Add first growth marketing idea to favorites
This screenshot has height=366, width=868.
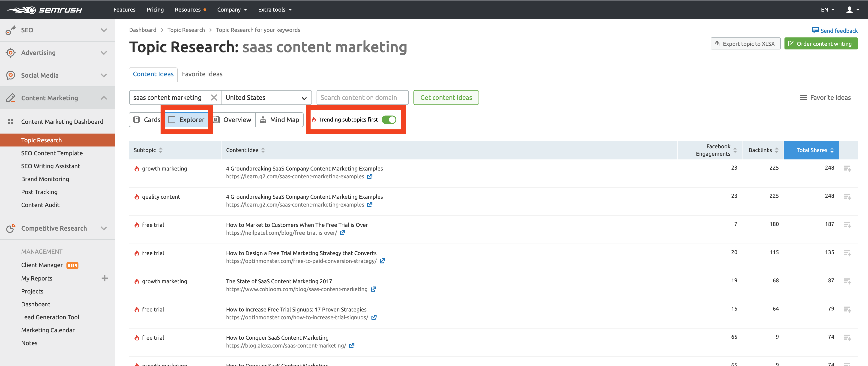(847, 168)
